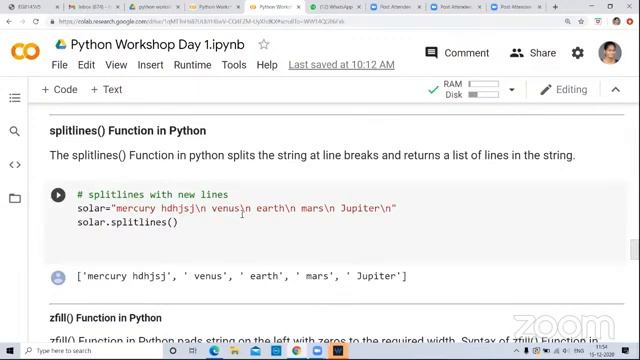Open the Tools menu
The image size is (640, 360).
pos(234,65)
